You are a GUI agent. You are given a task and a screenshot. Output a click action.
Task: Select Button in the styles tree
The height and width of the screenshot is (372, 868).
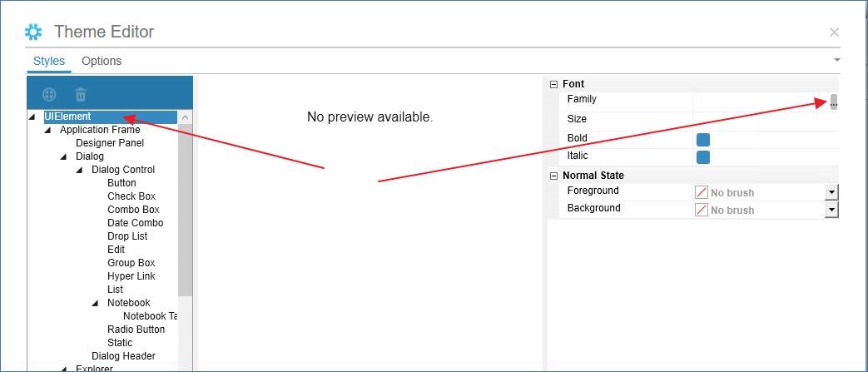tap(122, 183)
